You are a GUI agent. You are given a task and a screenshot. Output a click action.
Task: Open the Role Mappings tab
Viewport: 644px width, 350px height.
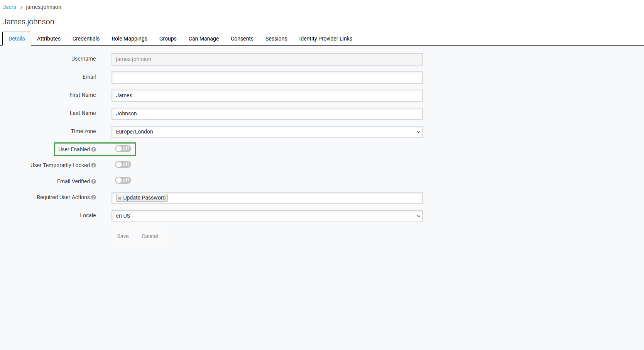pyautogui.click(x=129, y=39)
